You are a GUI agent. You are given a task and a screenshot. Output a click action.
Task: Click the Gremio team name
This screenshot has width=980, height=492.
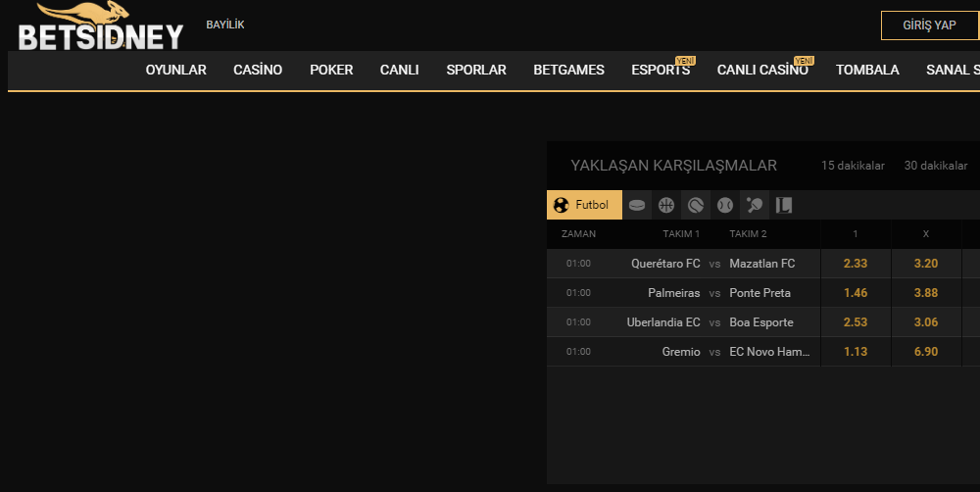[681, 352]
